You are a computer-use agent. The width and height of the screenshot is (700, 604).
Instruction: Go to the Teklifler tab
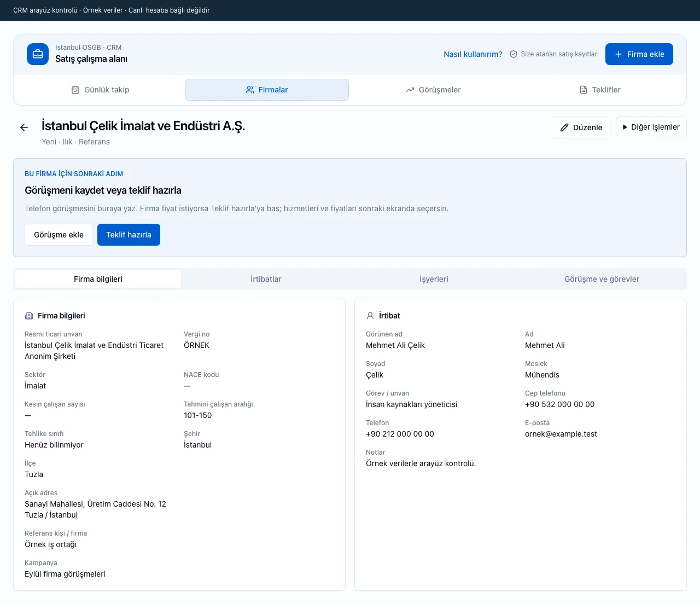click(x=600, y=90)
